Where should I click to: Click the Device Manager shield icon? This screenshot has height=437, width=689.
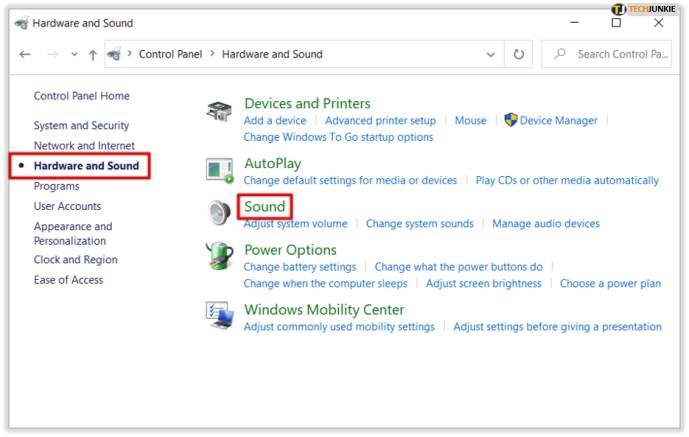[x=511, y=119]
